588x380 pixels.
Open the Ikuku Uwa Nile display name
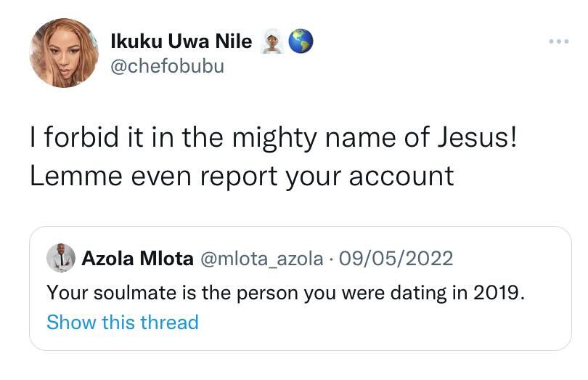[x=181, y=42]
